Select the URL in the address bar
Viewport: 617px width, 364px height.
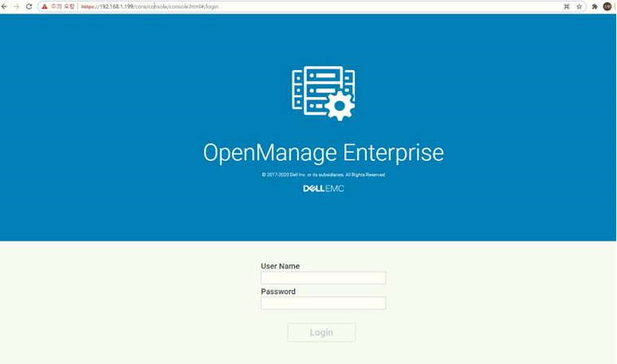pos(150,6)
